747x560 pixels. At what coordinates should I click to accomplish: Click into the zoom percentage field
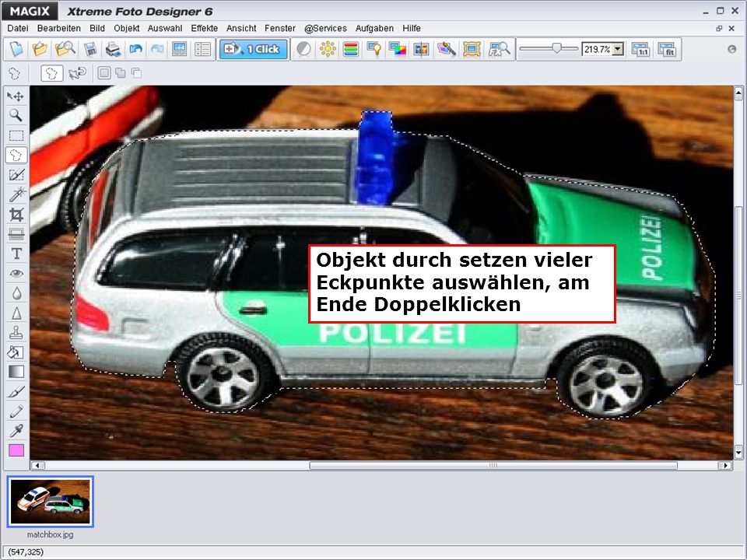597,49
